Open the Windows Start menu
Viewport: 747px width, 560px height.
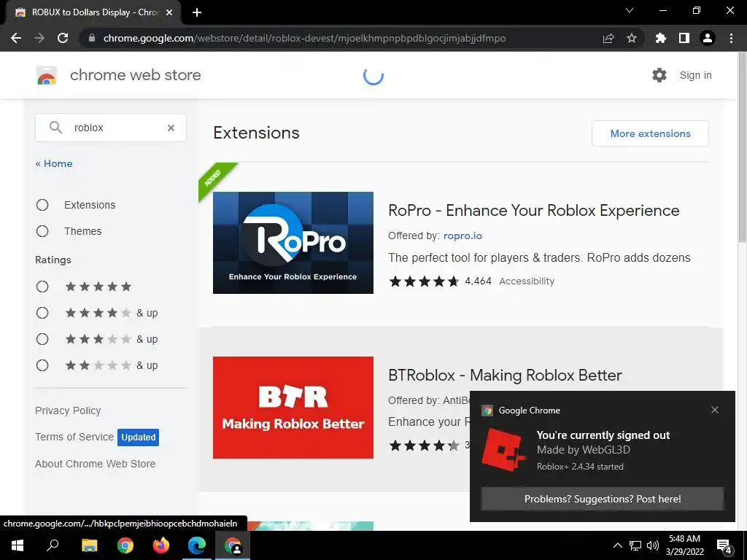coord(18,545)
